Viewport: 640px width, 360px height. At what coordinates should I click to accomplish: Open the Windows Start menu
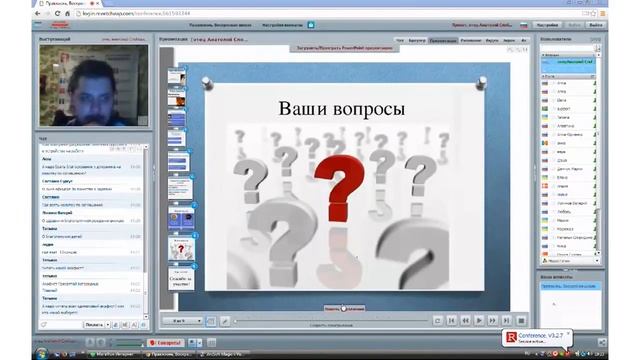coord(42,353)
